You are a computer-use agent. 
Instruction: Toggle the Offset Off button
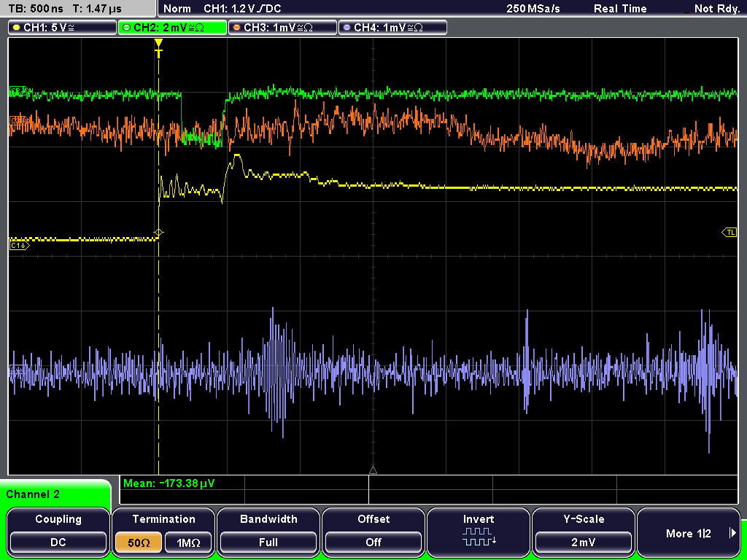373,531
